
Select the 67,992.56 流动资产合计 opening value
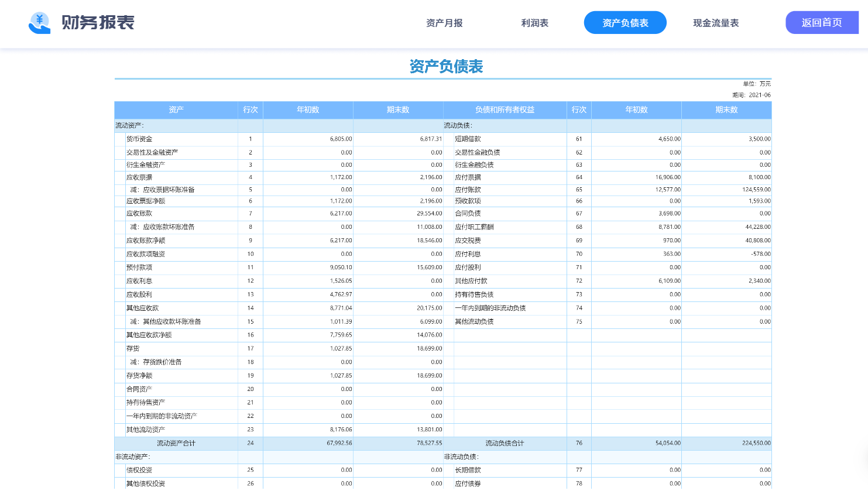[339, 443]
